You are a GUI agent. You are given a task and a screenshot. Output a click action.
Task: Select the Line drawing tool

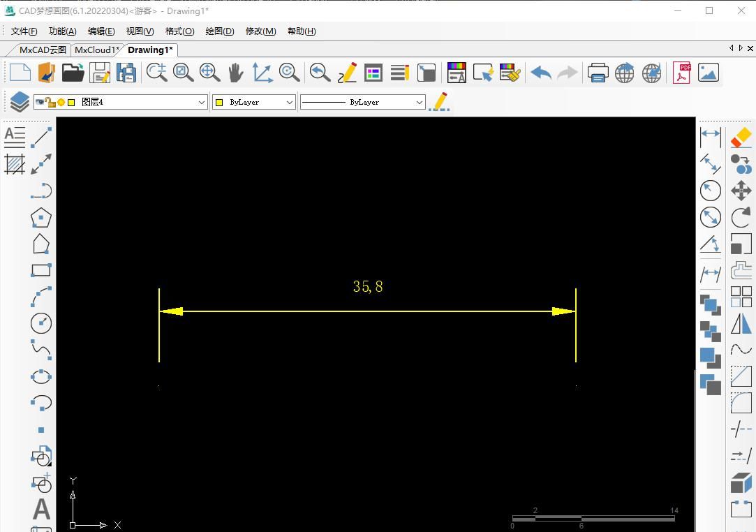click(x=41, y=137)
